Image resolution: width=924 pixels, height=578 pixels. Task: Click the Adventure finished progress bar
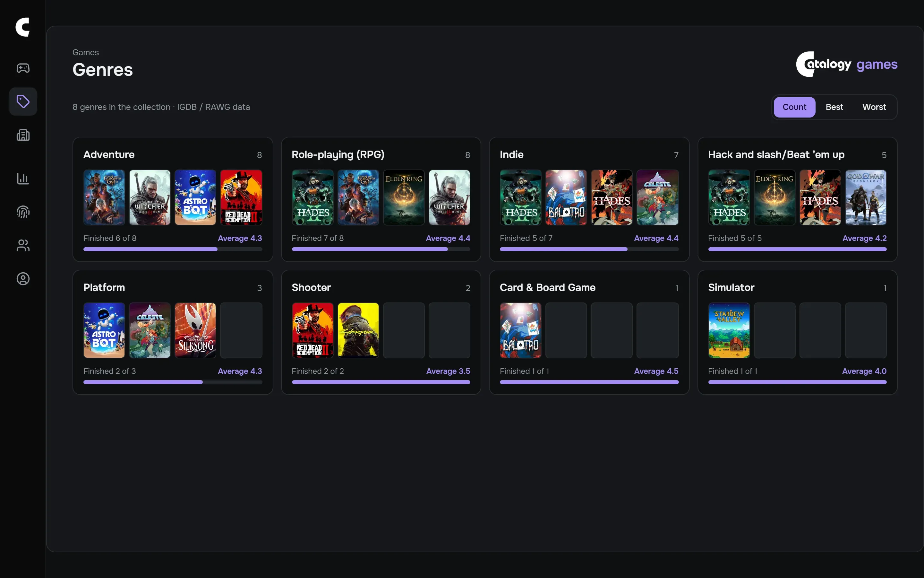tap(173, 249)
